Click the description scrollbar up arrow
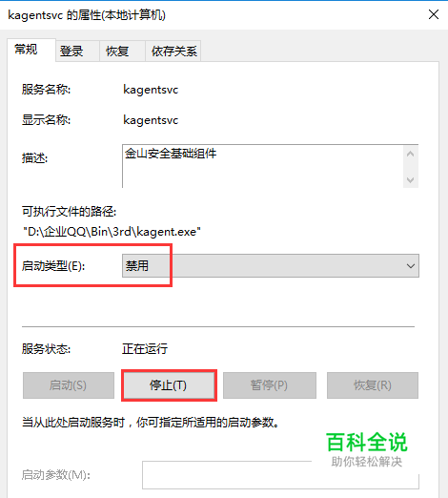 (x=411, y=154)
